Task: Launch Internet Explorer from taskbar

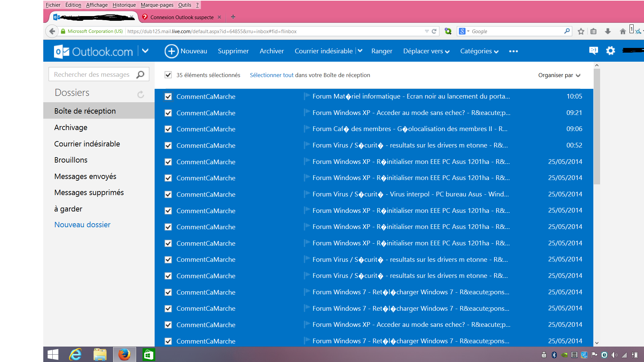Action: click(x=75, y=354)
